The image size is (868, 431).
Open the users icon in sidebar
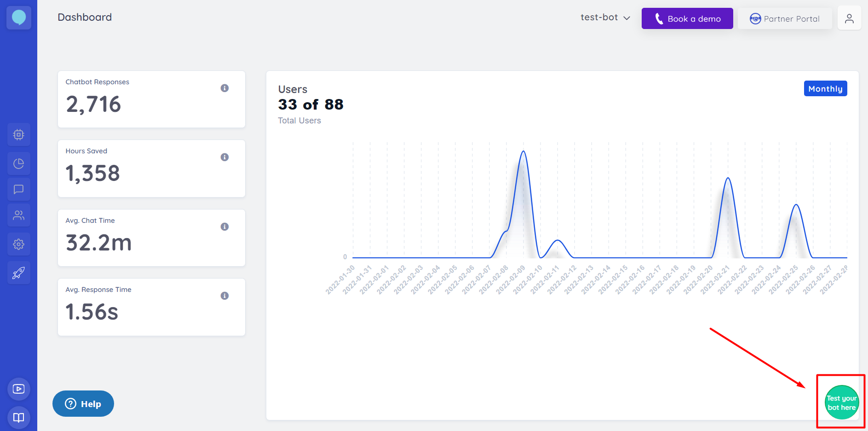(19, 215)
